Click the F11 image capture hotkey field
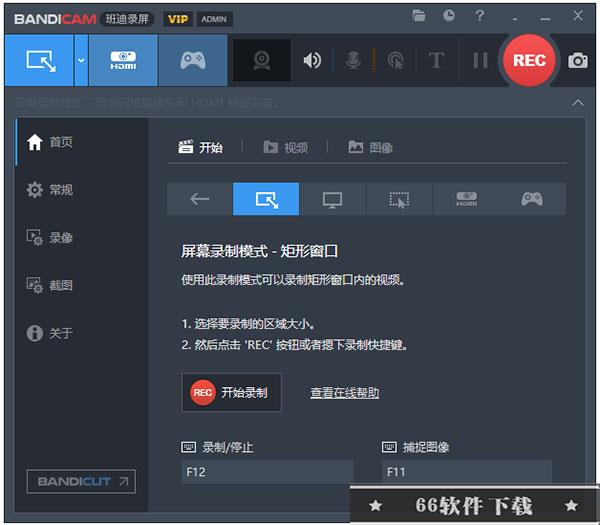The image size is (600, 525). coord(467,472)
